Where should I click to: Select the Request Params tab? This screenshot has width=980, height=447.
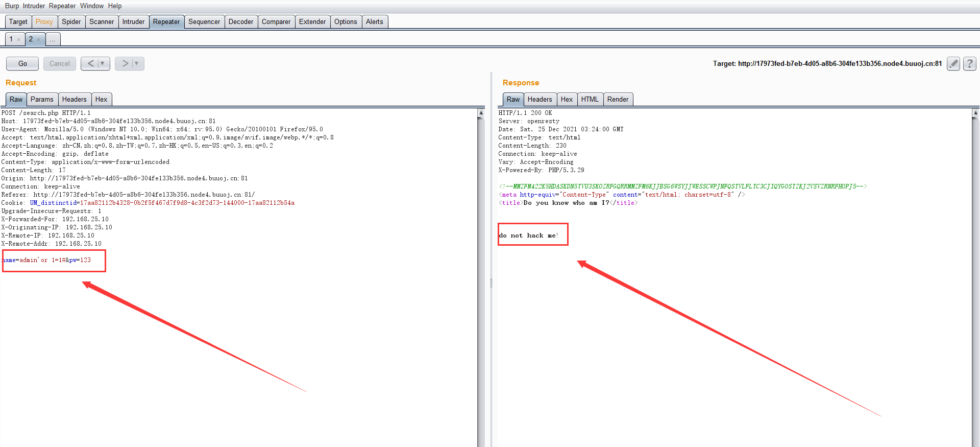(x=42, y=99)
